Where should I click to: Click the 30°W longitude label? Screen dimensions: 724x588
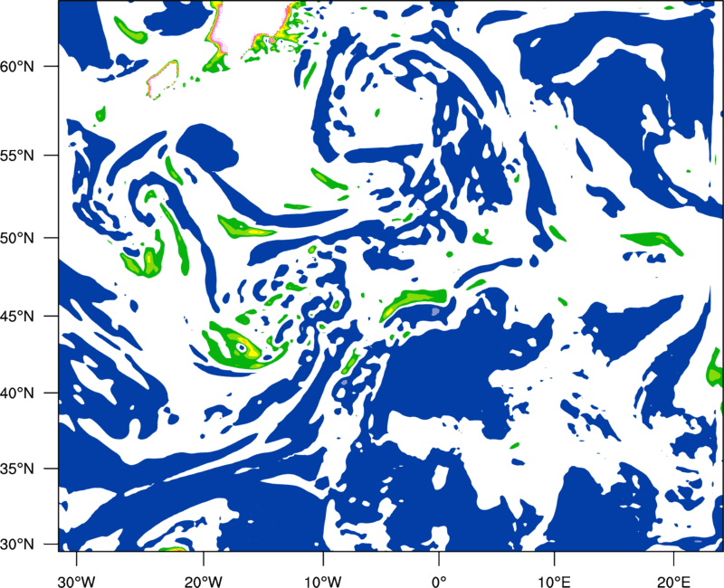pyautogui.click(x=76, y=582)
